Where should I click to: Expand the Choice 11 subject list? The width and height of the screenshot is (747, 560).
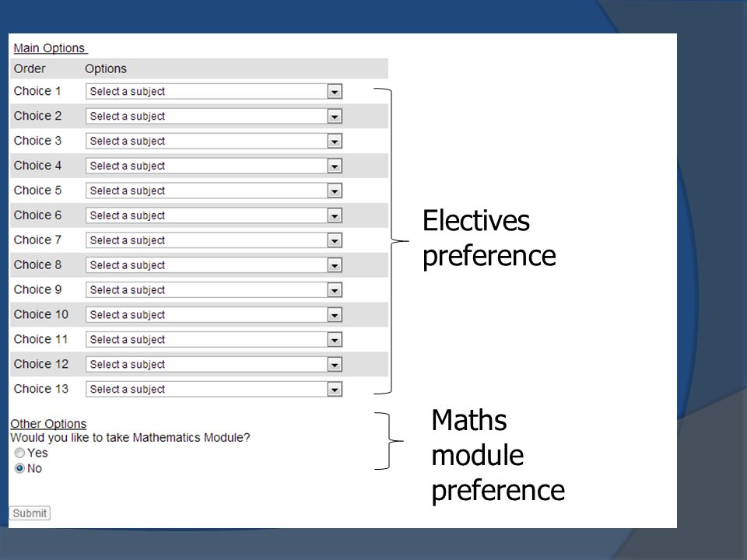pyautogui.click(x=214, y=340)
